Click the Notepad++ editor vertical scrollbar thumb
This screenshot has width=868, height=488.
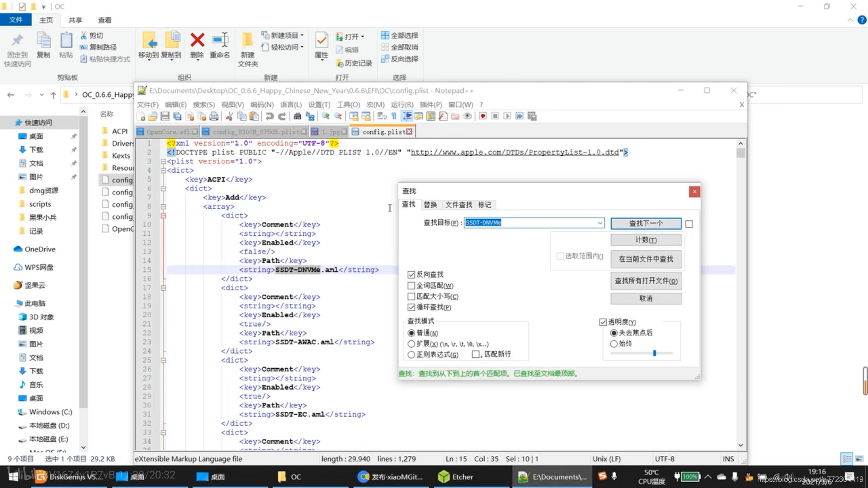tap(741, 153)
